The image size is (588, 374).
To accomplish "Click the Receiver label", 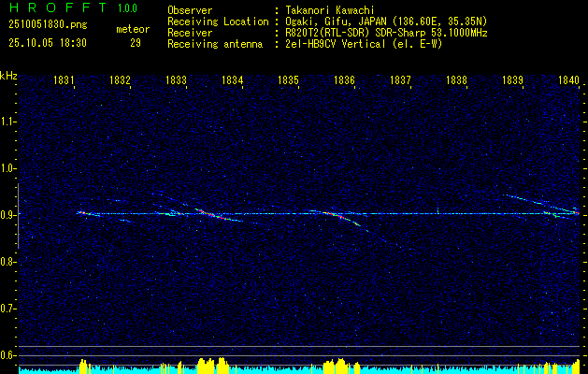I will coord(190,33).
